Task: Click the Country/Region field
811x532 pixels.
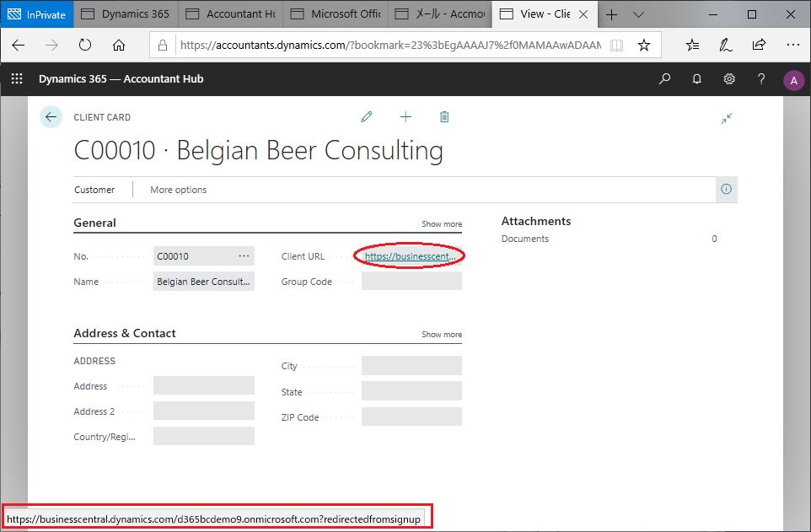Action: [x=204, y=436]
